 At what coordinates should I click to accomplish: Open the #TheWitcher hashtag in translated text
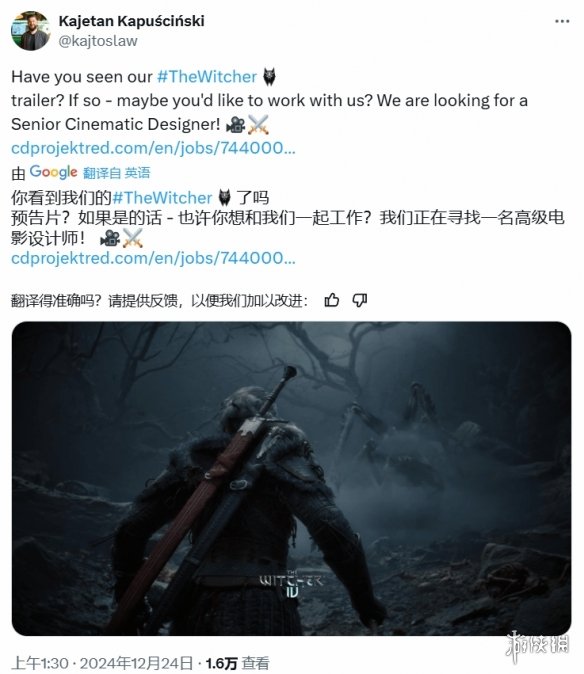pyautogui.click(x=162, y=198)
